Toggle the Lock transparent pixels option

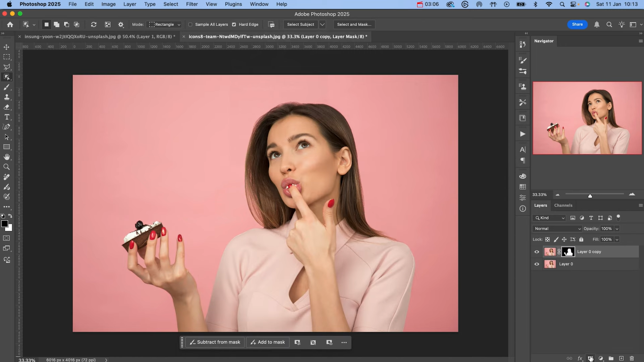pos(547,239)
